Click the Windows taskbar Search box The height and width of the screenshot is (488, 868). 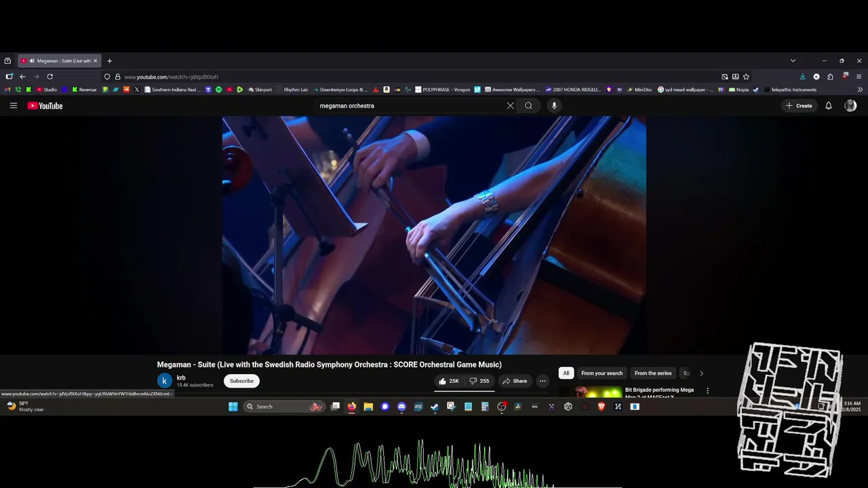click(283, 407)
